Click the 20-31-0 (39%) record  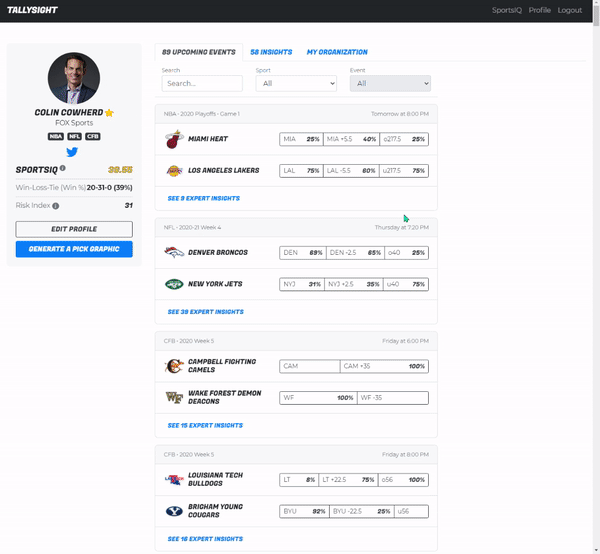(x=109, y=187)
